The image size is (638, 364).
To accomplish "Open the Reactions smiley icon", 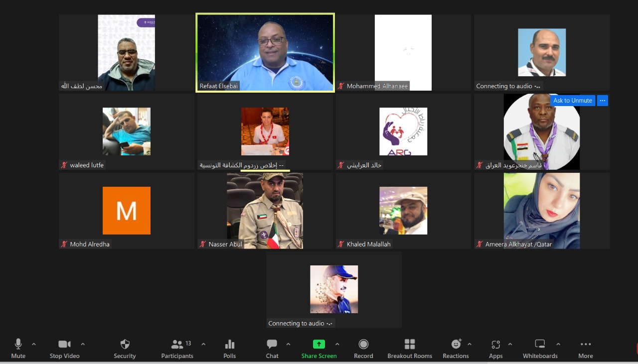I will click(x=456, y=345).
